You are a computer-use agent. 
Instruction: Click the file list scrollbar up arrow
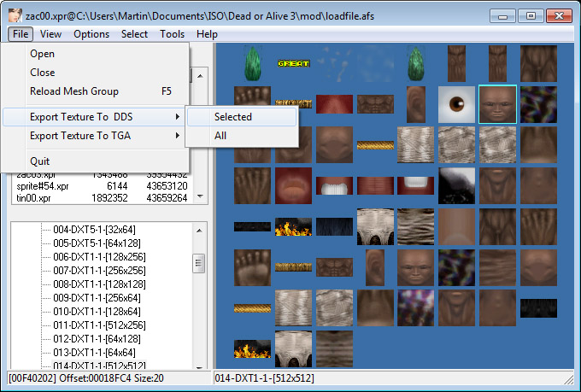point(200,76)
